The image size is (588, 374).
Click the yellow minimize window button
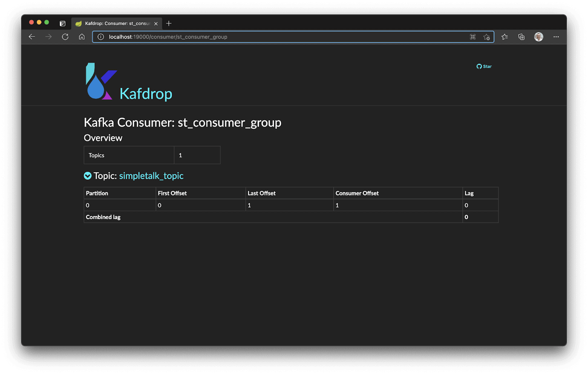coord(39,22)
